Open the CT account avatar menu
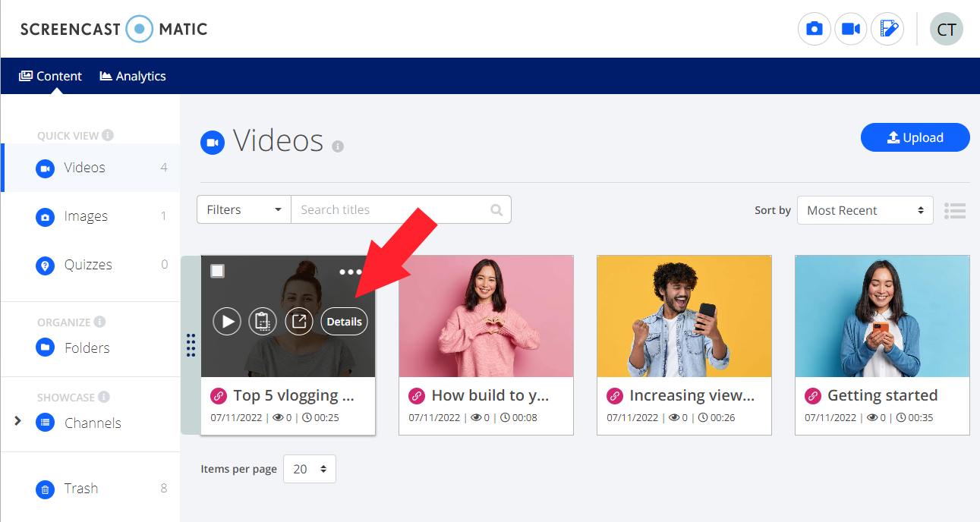 [947, 29]
